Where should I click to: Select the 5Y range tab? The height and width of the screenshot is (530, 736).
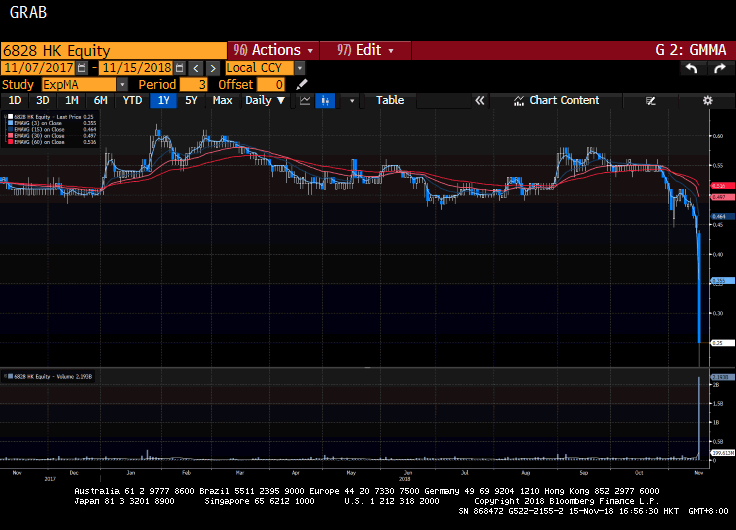pos(191,100)
